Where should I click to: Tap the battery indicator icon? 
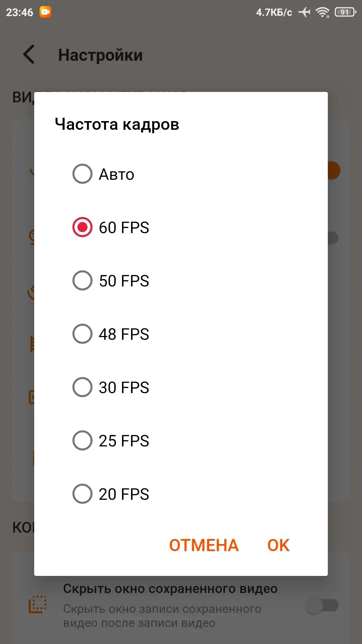point(345,12)
